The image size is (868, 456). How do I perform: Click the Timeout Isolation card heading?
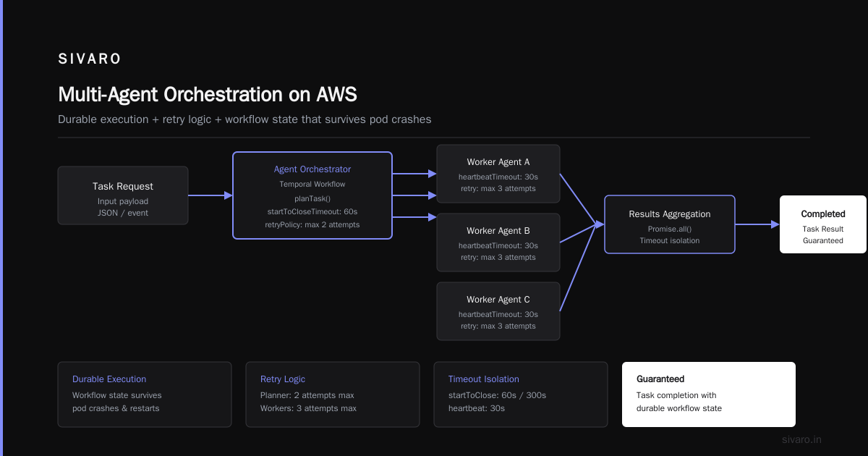coord(484,379)
